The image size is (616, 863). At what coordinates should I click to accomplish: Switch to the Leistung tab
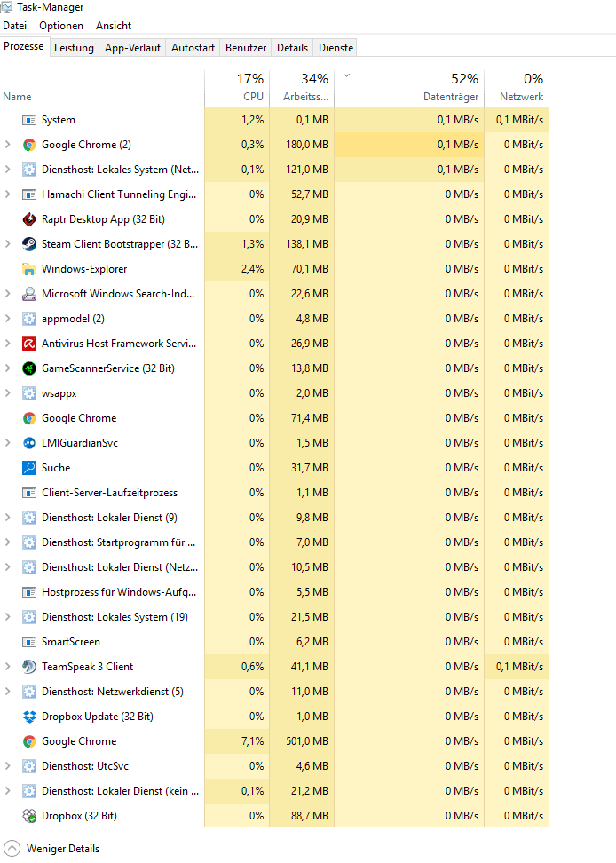click(x=74, y=48)
